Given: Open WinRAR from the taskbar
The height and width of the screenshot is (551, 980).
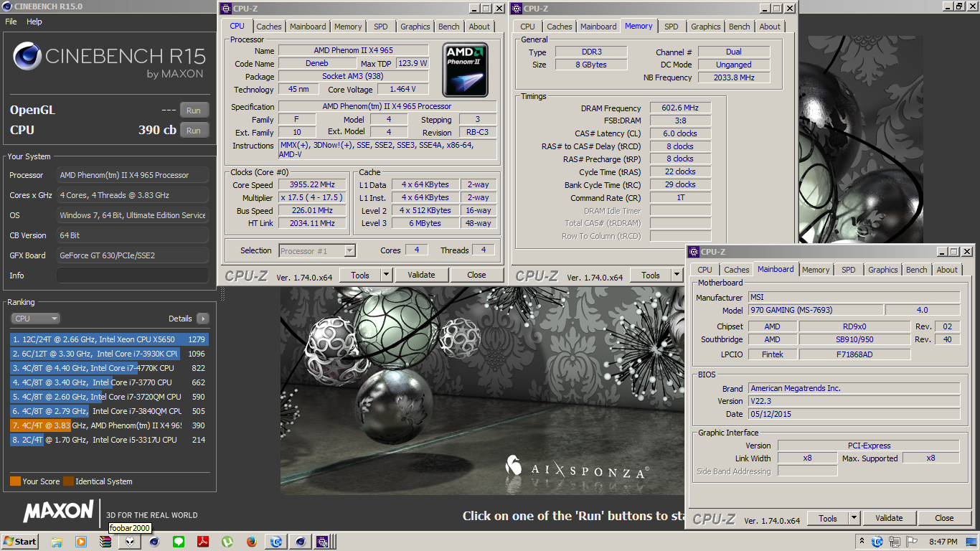Looking at the screenshot, I should (x=105, y=542).
